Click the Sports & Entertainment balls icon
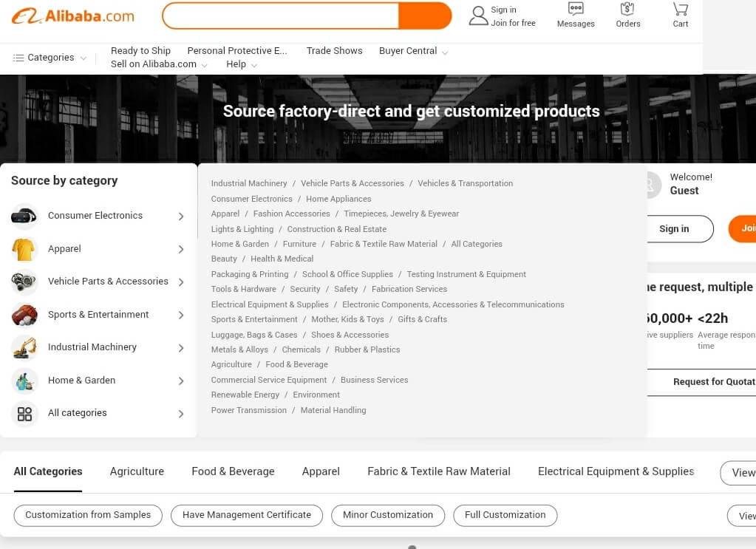Viewport: 756px width, 549px height. coord(24,315)
